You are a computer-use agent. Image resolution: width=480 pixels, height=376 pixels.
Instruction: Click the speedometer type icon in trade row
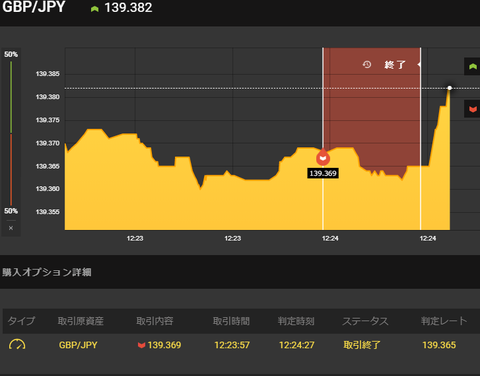(x=17, y=345)
